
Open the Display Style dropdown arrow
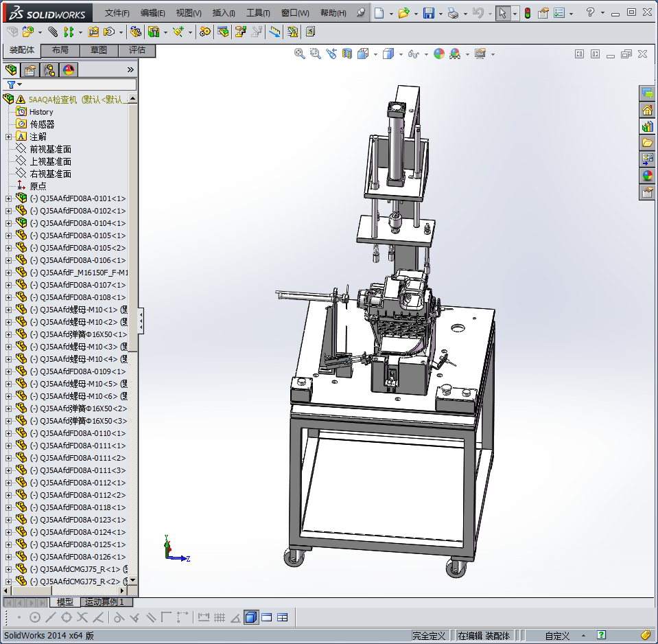click(401, 54)
